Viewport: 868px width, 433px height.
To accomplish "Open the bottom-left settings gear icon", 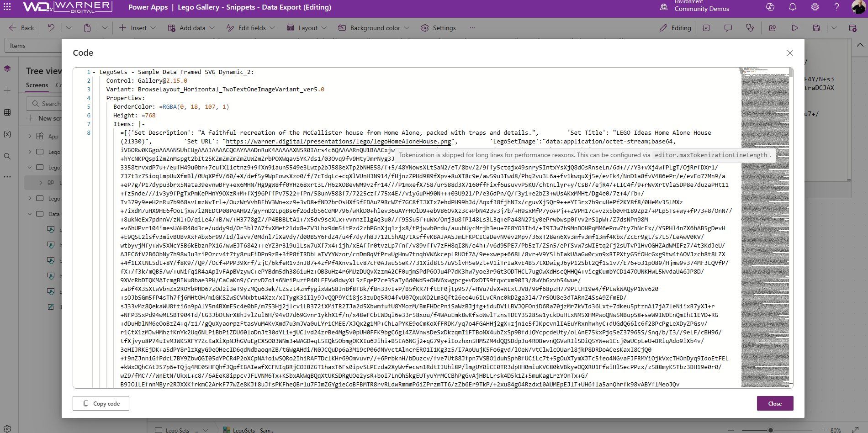I will click(x=7, y=429).
